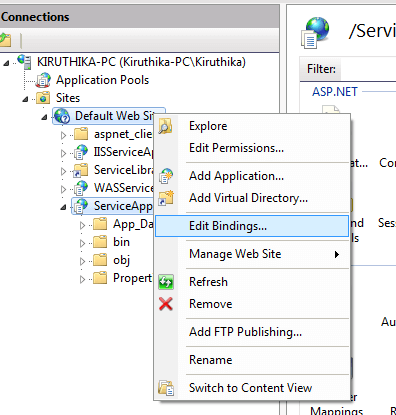Click the IISServiceApp application icon
The height and width of the screenshot is (415, 396).
point(81,152)
